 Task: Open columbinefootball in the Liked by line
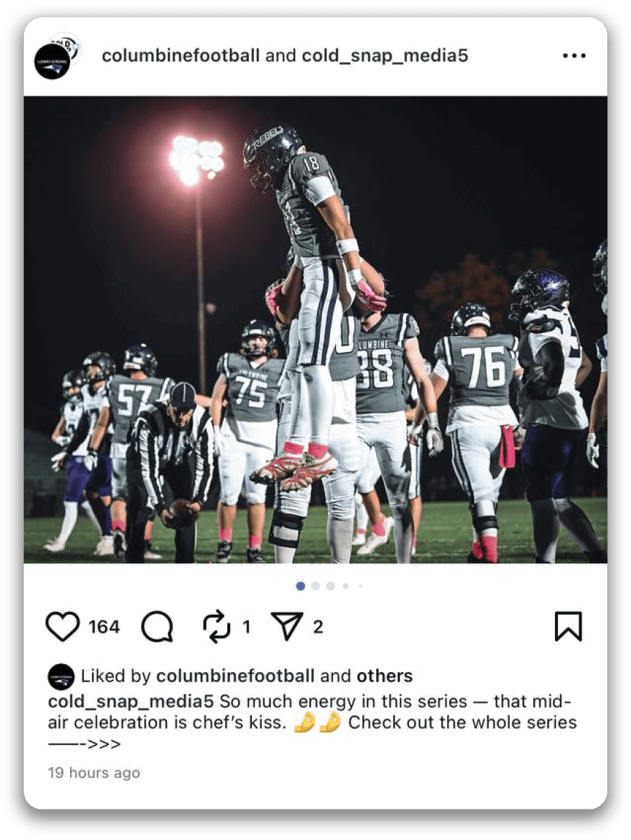point(235,676)
